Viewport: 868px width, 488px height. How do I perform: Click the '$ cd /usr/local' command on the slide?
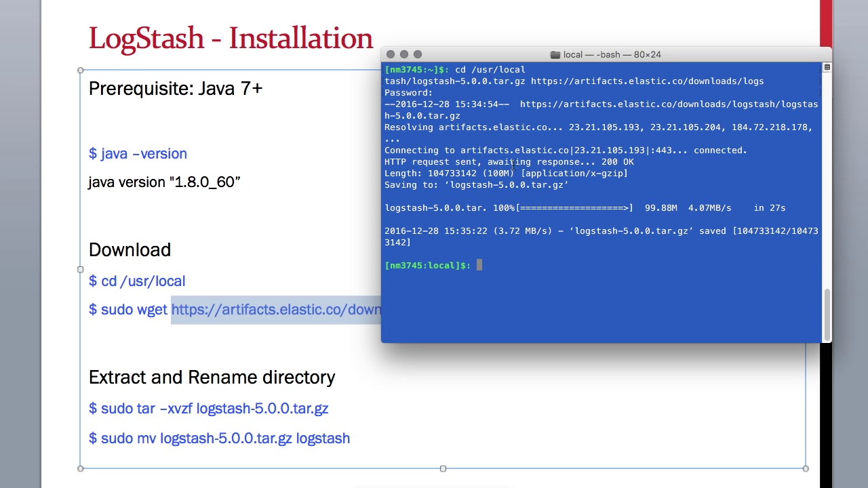[137, 281]
